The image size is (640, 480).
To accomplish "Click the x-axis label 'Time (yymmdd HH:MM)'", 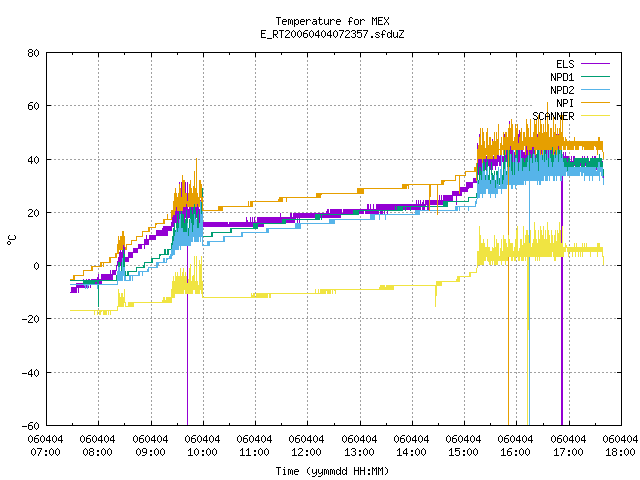I will point(332,471).
